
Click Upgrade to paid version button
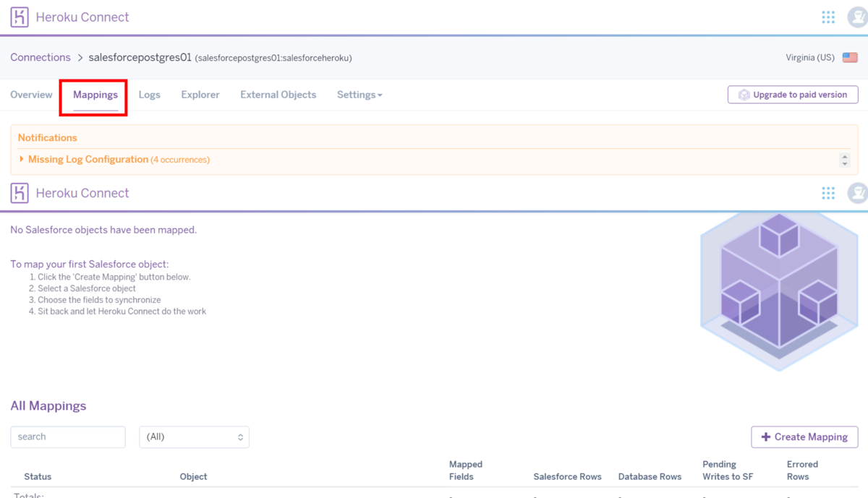click(x=793, y=95)
